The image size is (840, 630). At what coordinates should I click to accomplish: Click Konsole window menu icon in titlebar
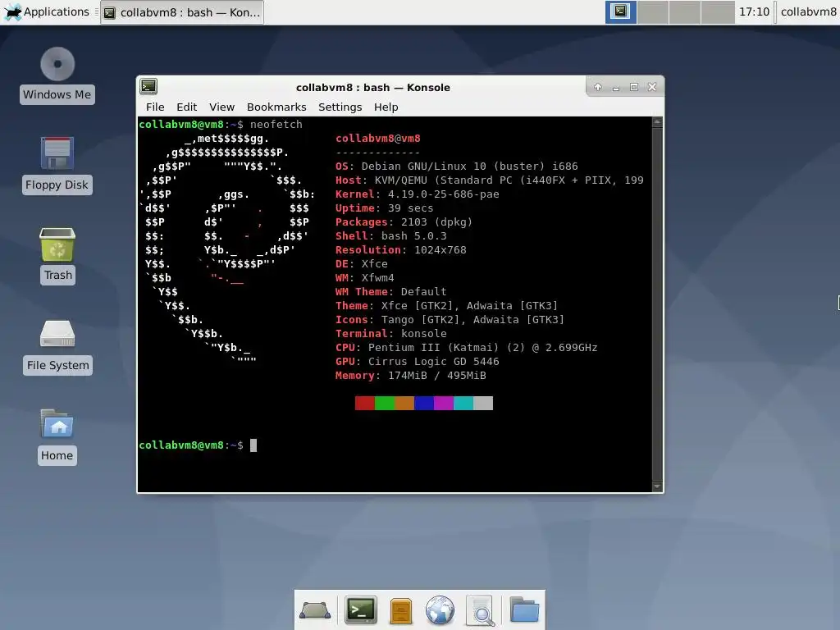148,86
